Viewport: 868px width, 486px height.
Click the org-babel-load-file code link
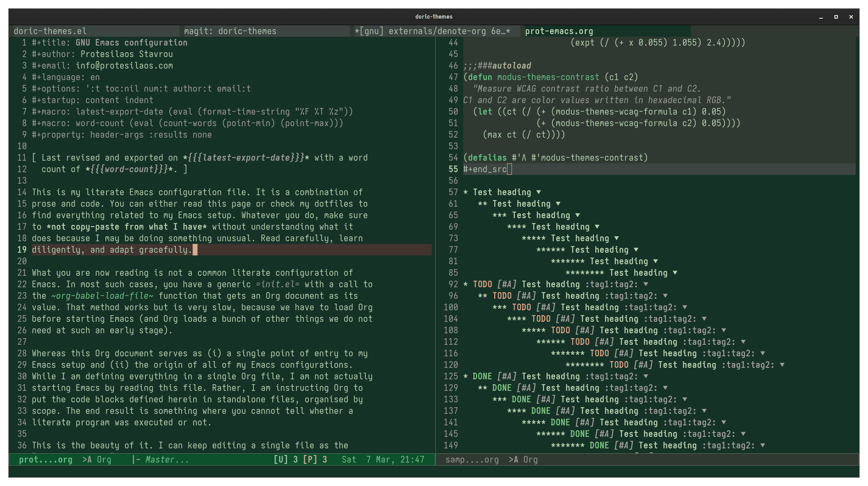click(x=102, y=296)
